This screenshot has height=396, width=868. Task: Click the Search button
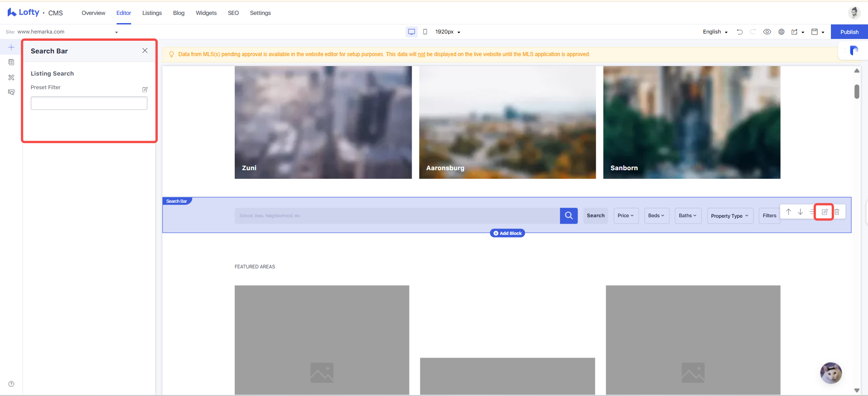point(596,216)
